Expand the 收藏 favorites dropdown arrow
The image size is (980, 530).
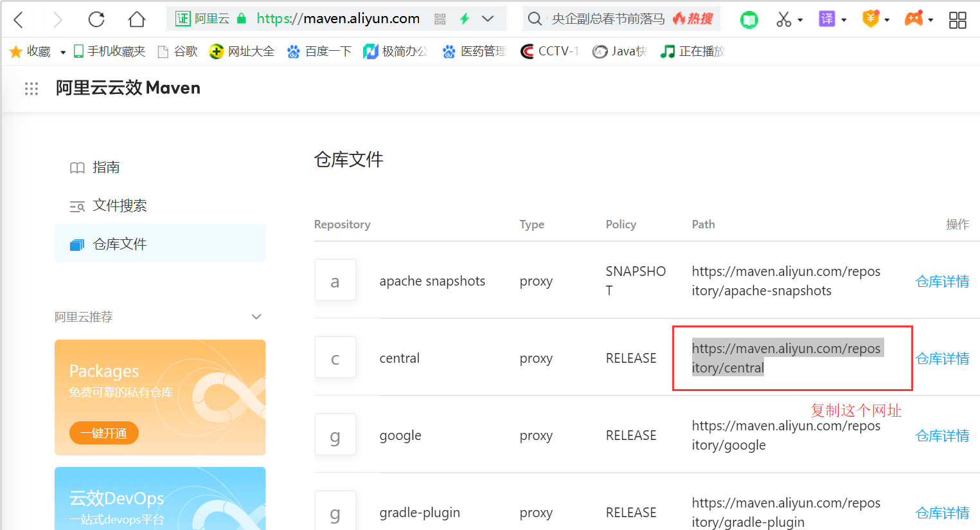[x=63, y=52]
